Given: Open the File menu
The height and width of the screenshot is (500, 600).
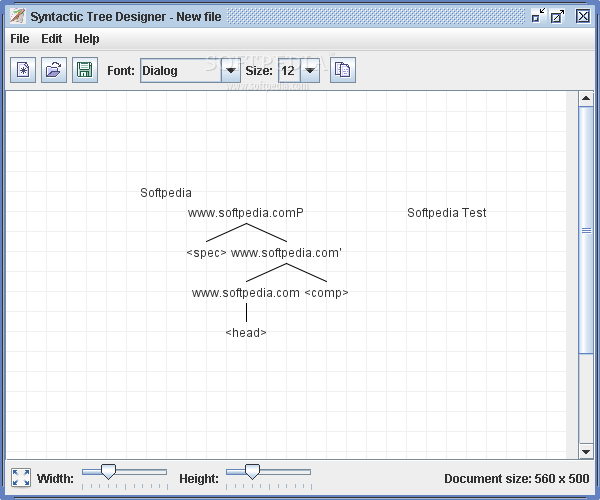Looking at the screenshot, I should [20, 39].
